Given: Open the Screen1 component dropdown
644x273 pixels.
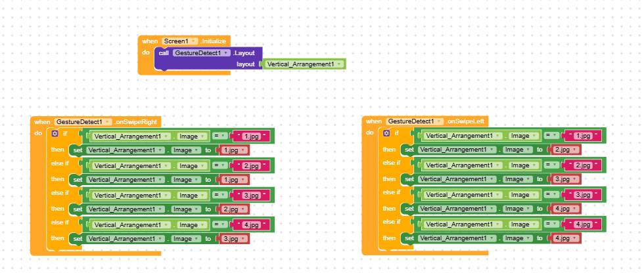Looking at the screenshot, I should (180, 41).
